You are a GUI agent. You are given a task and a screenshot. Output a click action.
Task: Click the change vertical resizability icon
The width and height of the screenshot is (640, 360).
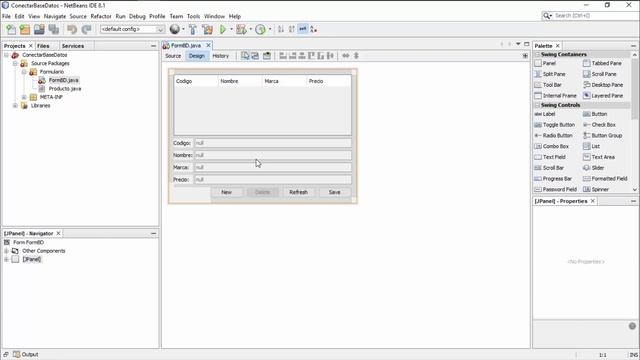pos(356,56)
